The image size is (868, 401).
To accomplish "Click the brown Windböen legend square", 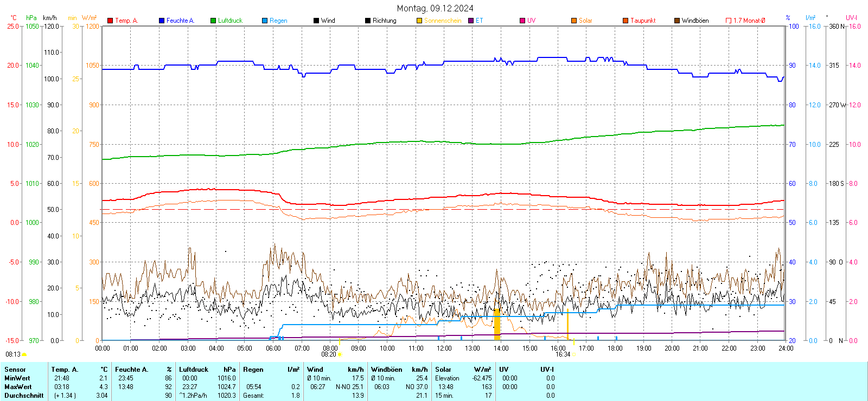I will [x=677, y=21].
